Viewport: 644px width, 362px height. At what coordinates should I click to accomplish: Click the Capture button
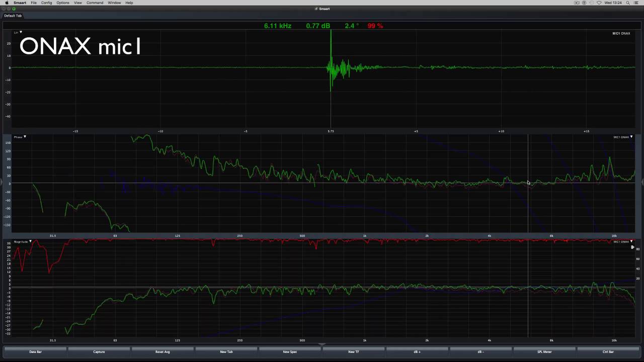[99, 352]
